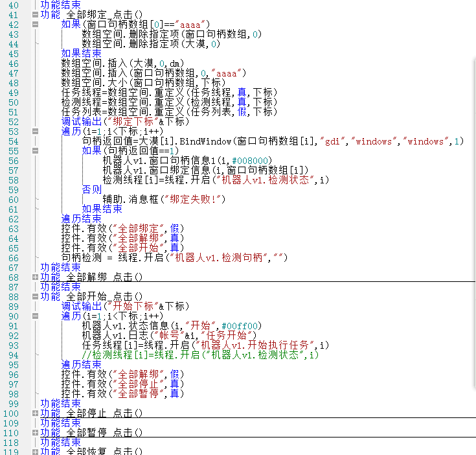The height and width of the screenshot is (455, 476).
Task: Click the "绑定失败!" string in line 60
Action: tap(193, 200)
